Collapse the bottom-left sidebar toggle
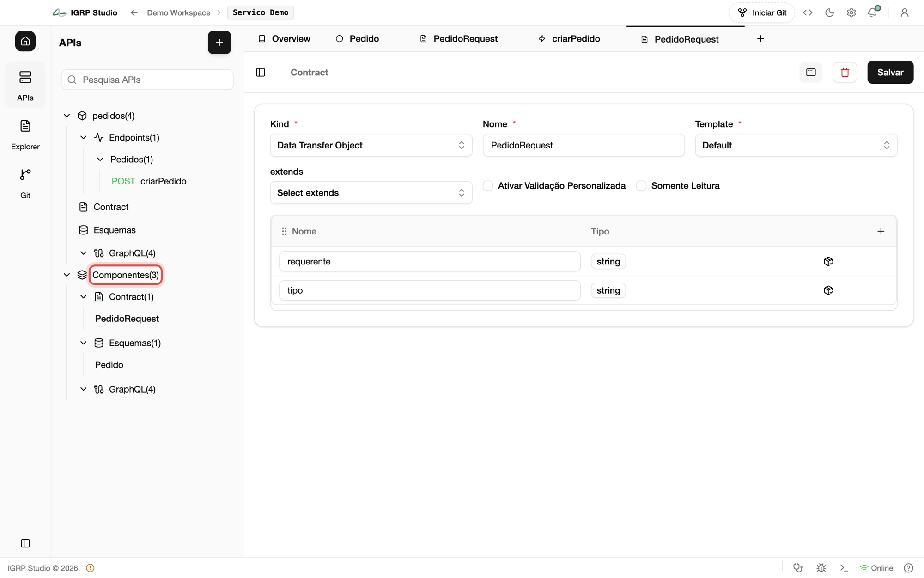 [25, 543]
